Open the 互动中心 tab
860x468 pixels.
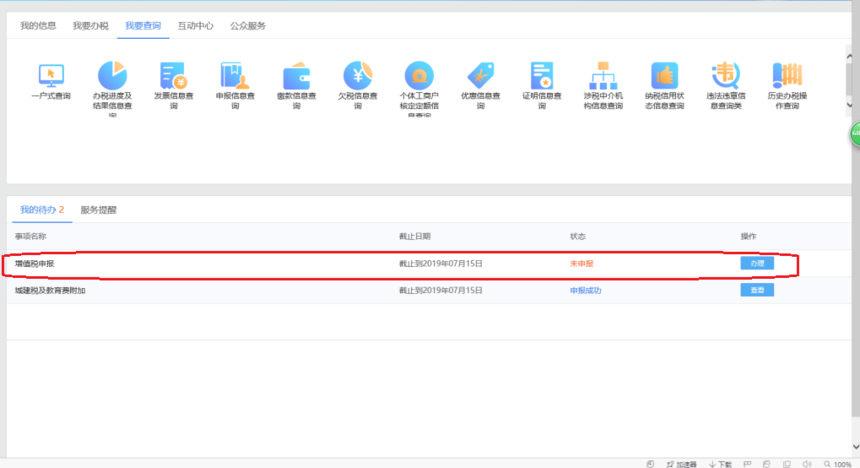(195, 25)
